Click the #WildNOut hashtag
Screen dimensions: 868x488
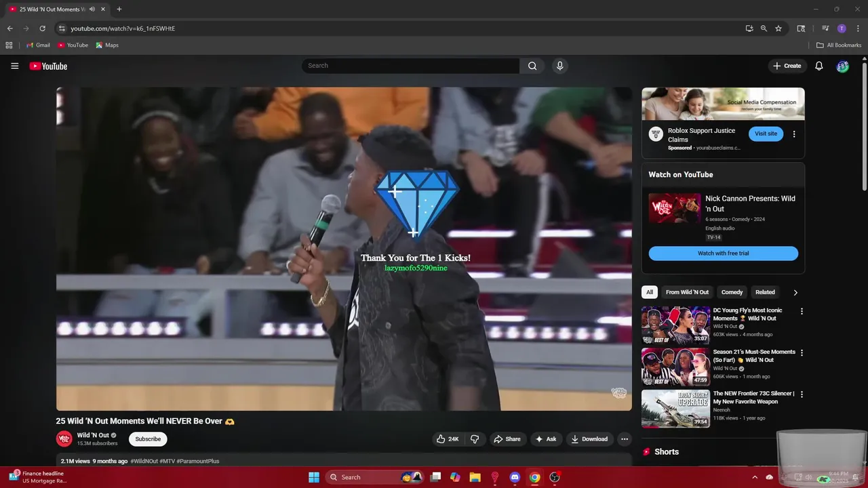click(x=144, y=461)
